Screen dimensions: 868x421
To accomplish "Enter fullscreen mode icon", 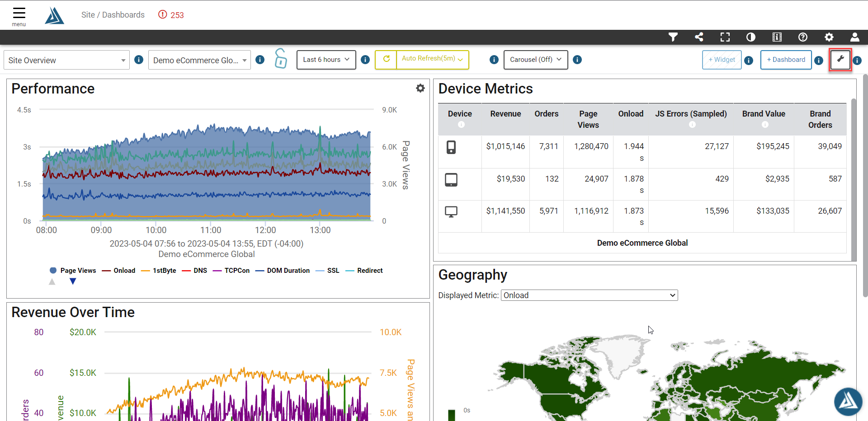I will 725,37.
